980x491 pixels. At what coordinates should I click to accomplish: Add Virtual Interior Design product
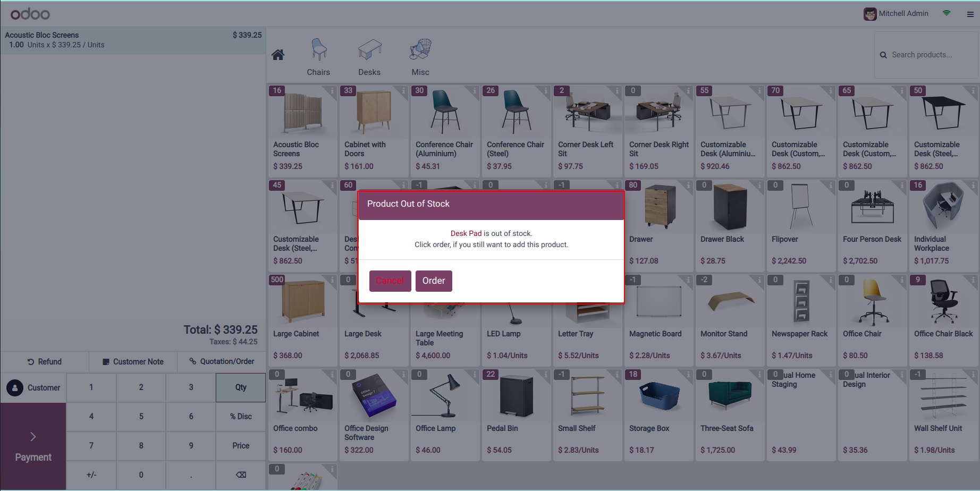tap(872, 414)
